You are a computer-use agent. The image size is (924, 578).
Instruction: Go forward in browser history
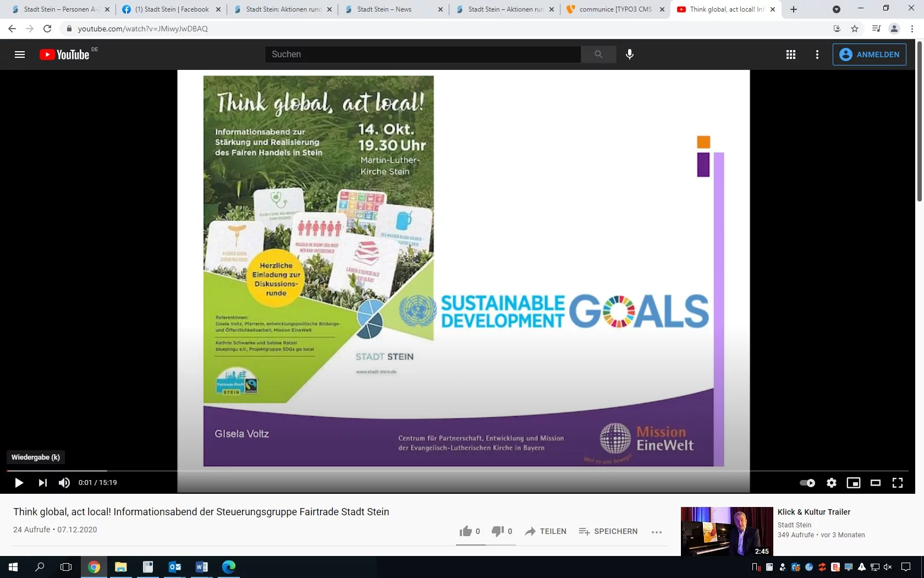point(30,29)
